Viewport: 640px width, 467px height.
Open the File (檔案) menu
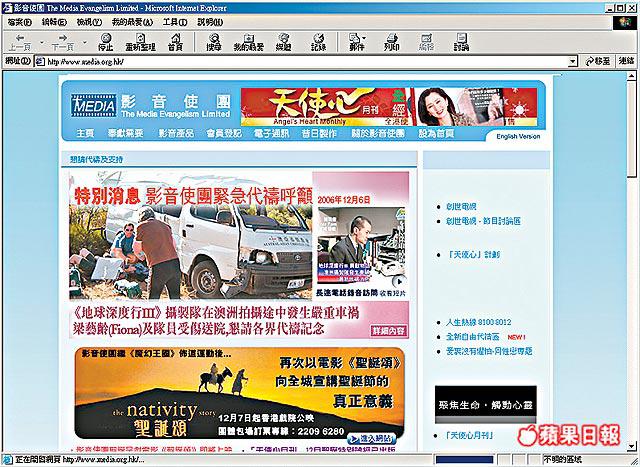(19, 22)
